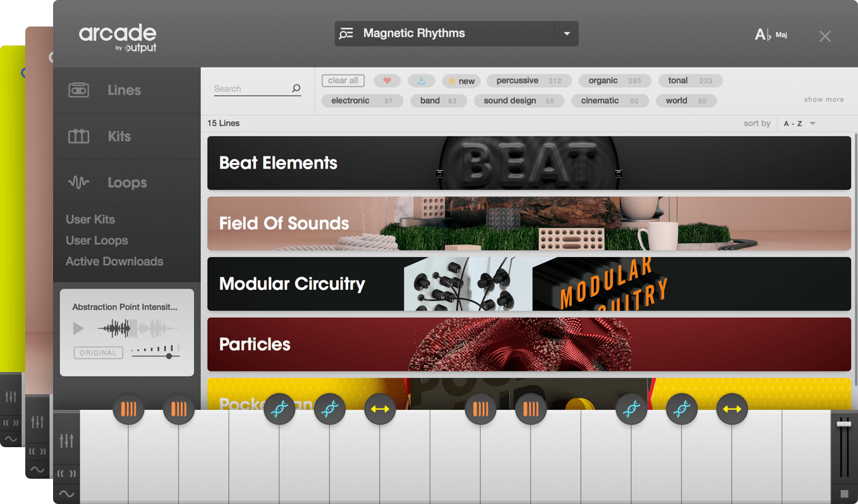Click the first orange repeater modifier key
Viewport: 858px width, 504px height.
point(129,409)
